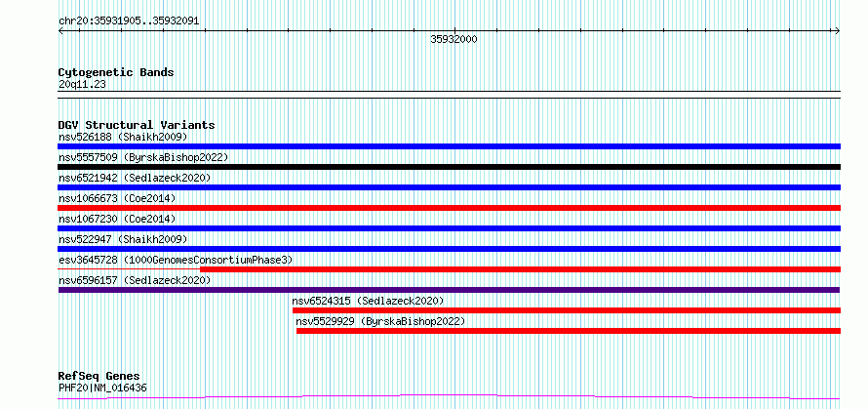Image resolution: width=868 pixels, height=409 pixels.
Task: Open nsv526188 (Shaikh2009) variant label
Action: click(123, 137)
